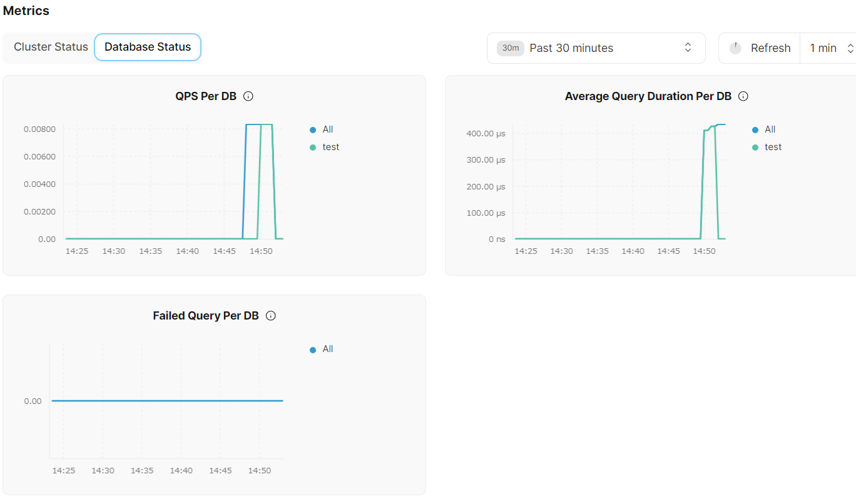Switch to the Cluster Status tab
This screenshot has height=504, width=856.
(x=51, y=47)
